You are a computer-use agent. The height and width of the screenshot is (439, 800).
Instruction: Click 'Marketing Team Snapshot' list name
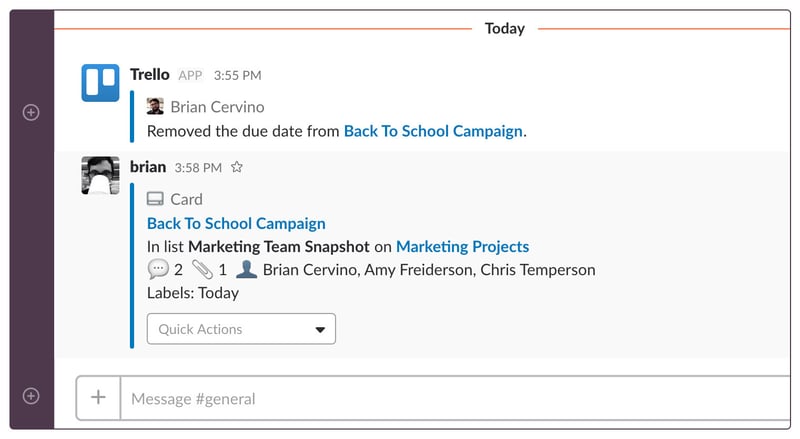coord(279,247)
